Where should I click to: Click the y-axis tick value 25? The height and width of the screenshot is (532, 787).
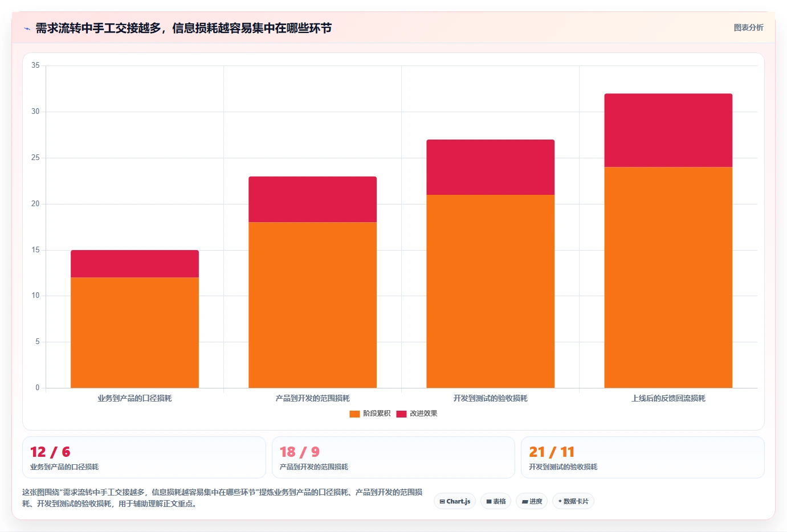pos(35,158)
